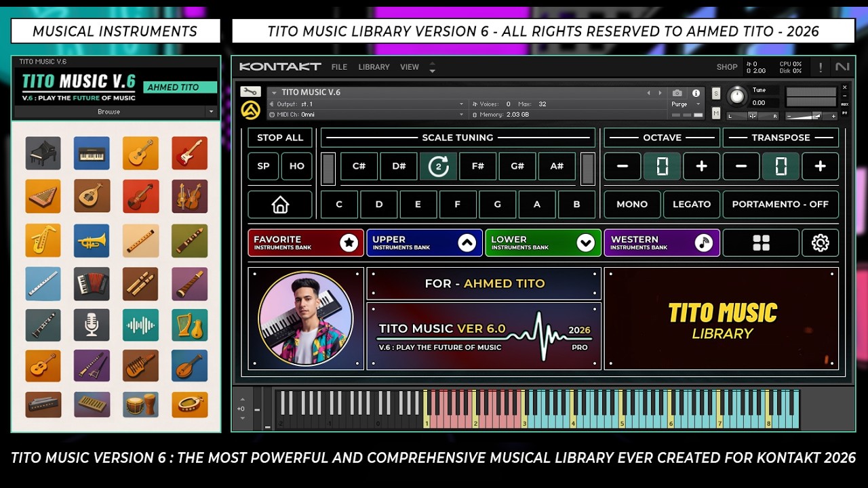Viewport: 868px width, 488px height.
Task: Enable MONO mode
Action: (x=632, y=204)
